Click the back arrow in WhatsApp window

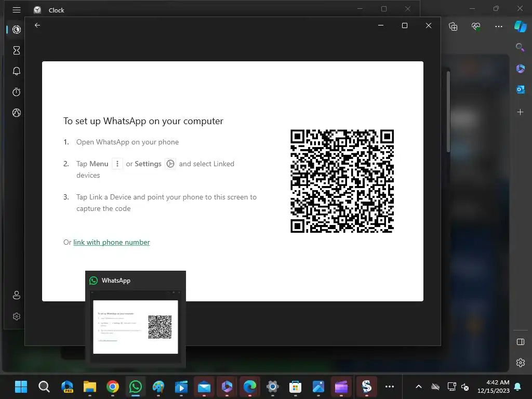37,25
